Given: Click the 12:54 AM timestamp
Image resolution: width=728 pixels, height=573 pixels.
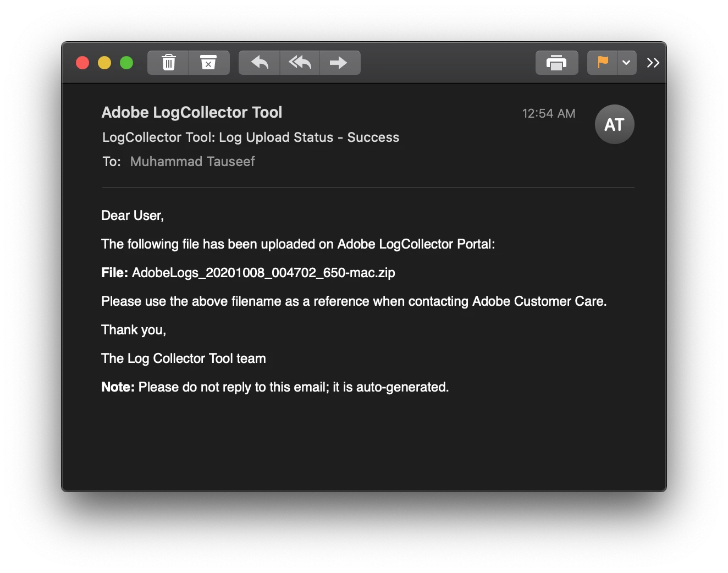Looking at the screenshot, I should 548,113.
